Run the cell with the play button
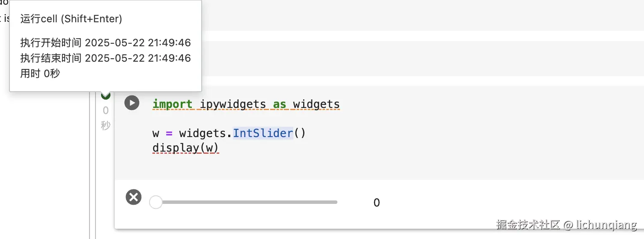 [x=132, y=103]
